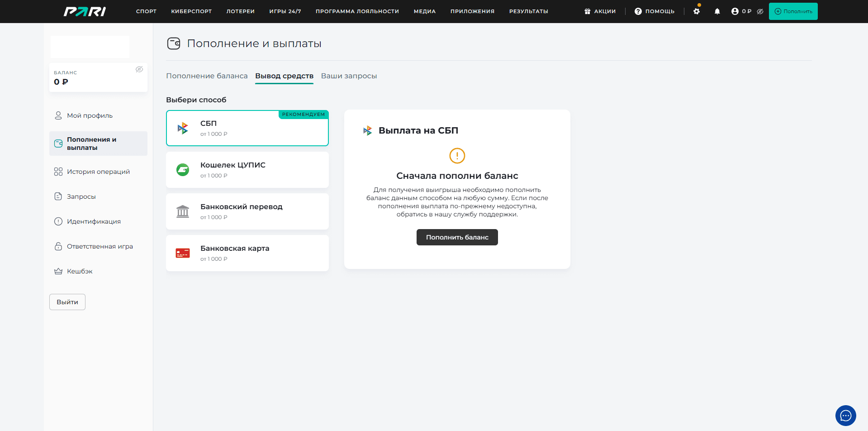This screenshot has height=431, width=868.
Task: Click the СБП logo in the payout panel heading
Action: click(368, 130)
